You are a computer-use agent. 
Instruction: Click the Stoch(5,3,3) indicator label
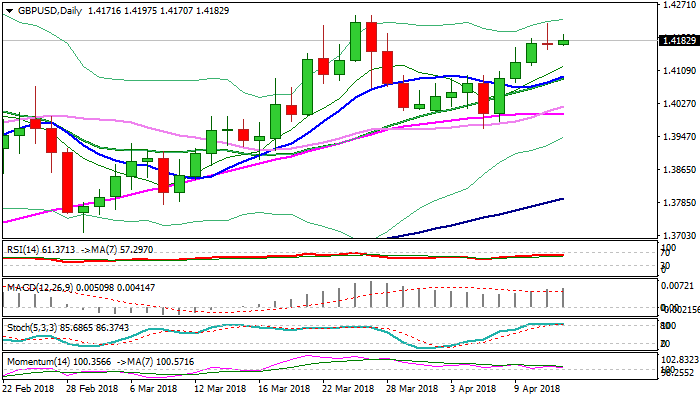pyautogui.click(x=36, y=325)
